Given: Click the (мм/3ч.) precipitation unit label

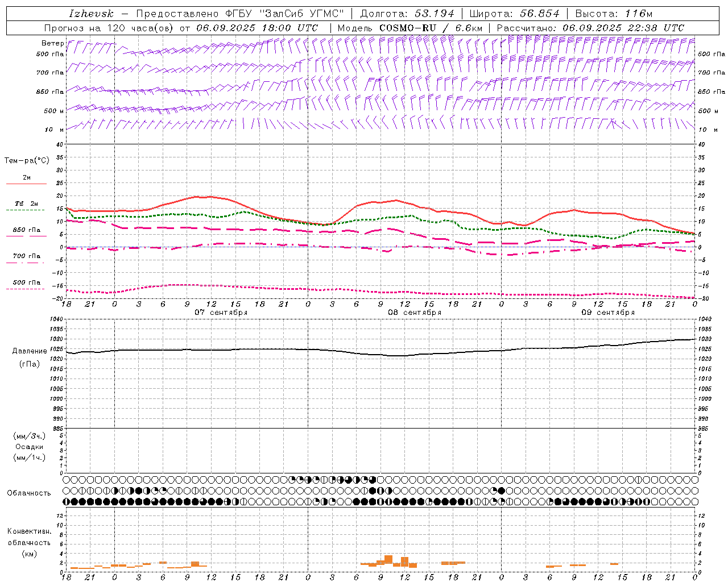Looking at the screenshot, I should coord(30,436).
